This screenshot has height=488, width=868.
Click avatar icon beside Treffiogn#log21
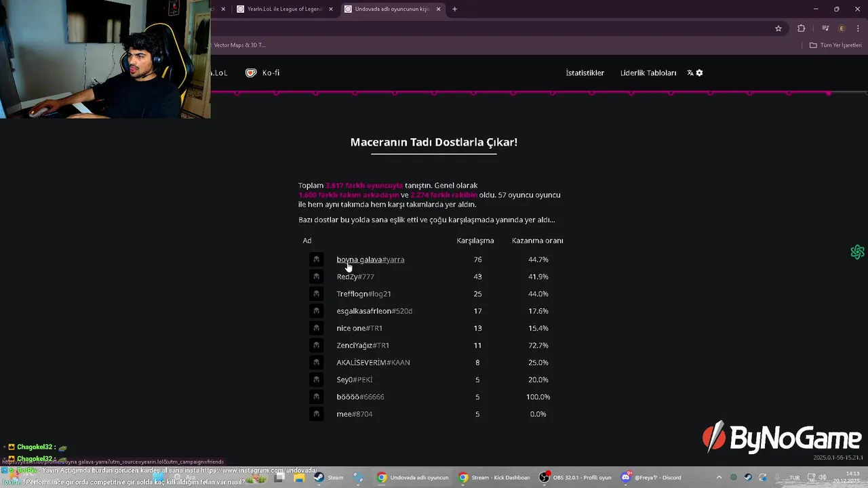tap(316, 293)
